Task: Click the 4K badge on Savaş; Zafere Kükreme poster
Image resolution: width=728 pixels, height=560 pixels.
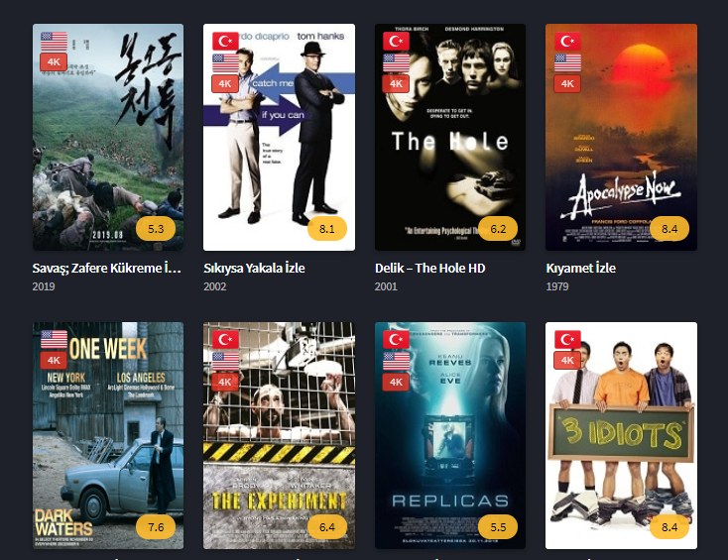Action: point(54,61)
